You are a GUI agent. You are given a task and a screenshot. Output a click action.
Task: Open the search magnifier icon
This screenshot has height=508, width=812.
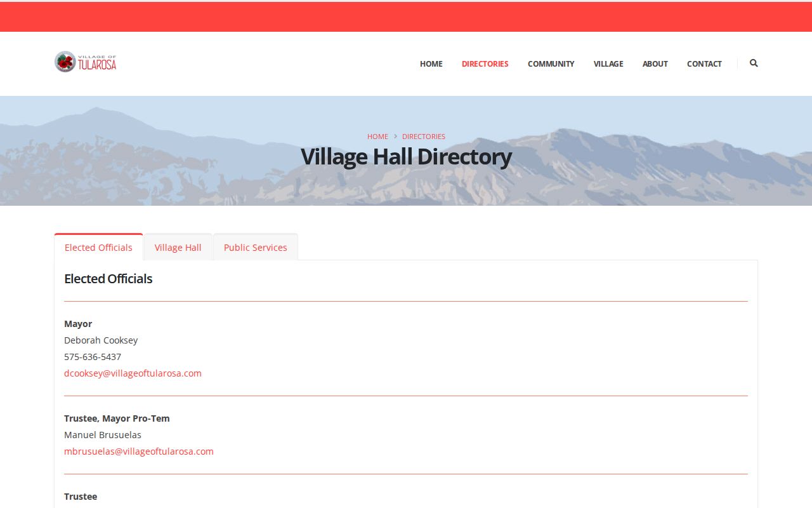754,63
